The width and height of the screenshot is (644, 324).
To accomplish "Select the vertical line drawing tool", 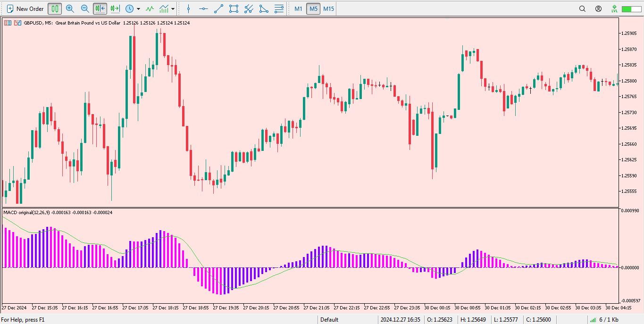I will pos(189,8).
